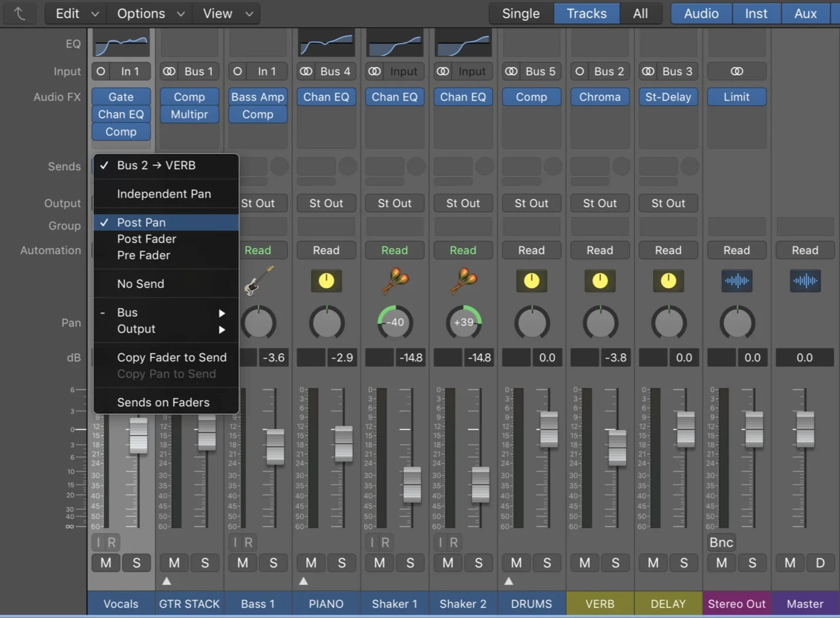Image resolution: width=840 pixels, height=618 pixels.
Task: Click the Shaker 1 maracas track icon
Action: [395, 281]
